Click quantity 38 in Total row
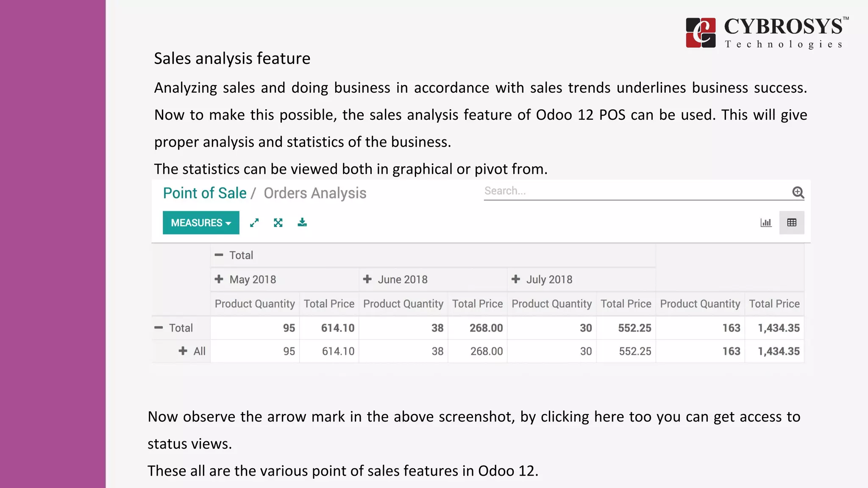 coord(437,328)
